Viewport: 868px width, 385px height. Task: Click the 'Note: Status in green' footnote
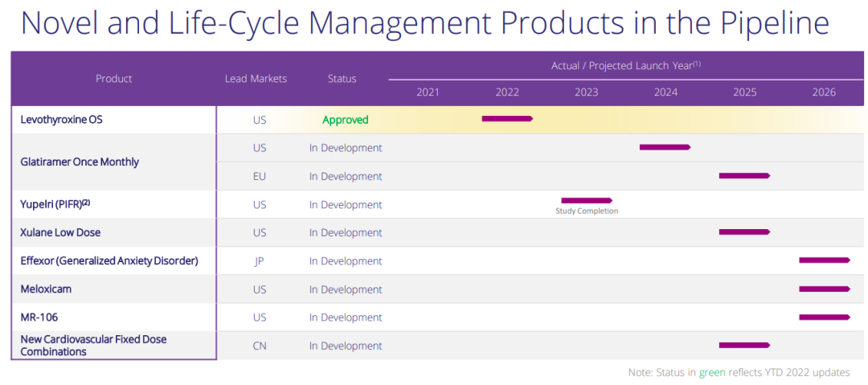[739, 372]
